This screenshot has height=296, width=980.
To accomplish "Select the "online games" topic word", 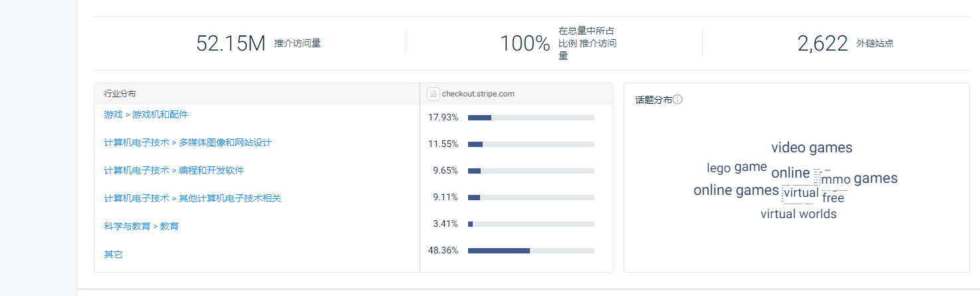I will click(x=735, y=190).
